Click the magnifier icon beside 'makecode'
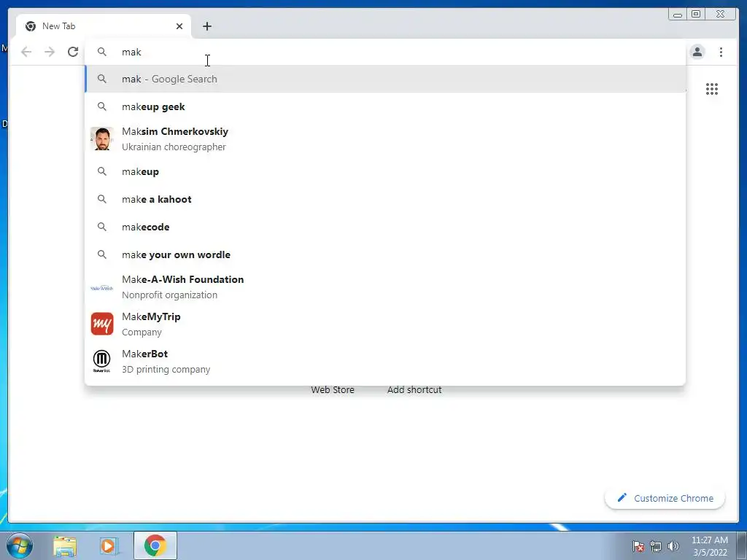Viewport: 747px width, 560px height. click(102, 227)
